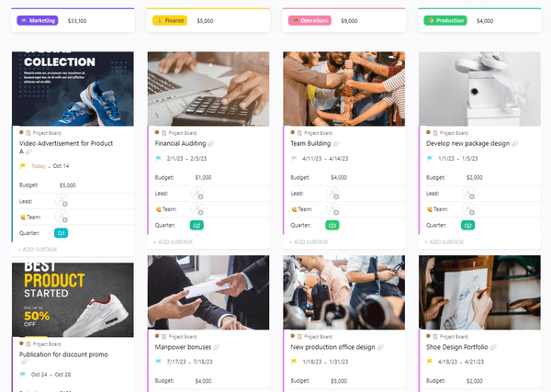Image resolution: width=551 pixels, height=392 pixels.
Task: Open the Video Advertisement for Product A card image
Action: point(73,89)
